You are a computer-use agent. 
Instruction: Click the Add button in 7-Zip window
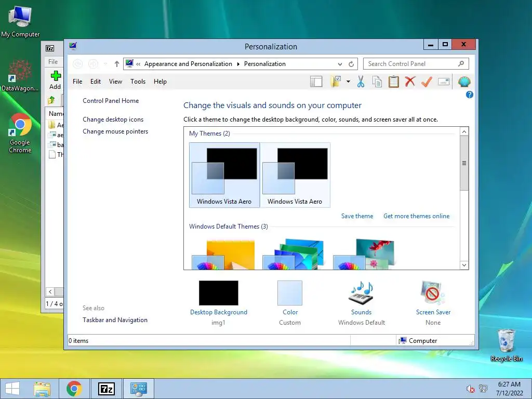click(55, 81)
